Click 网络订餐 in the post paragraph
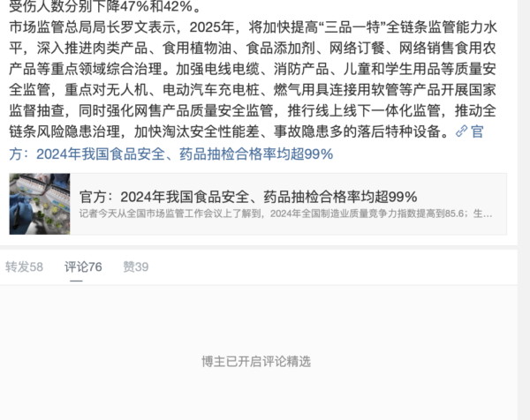530x420 pixels. click(357, 48)
